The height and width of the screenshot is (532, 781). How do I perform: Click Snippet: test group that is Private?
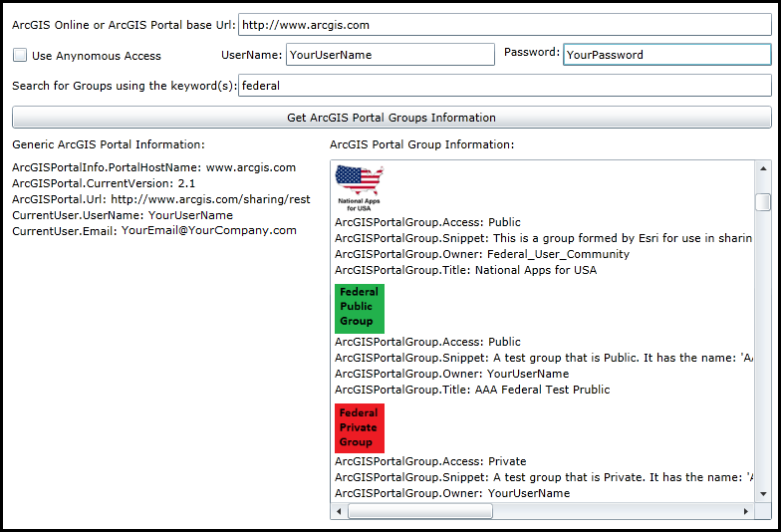click(x=544, y=478)
